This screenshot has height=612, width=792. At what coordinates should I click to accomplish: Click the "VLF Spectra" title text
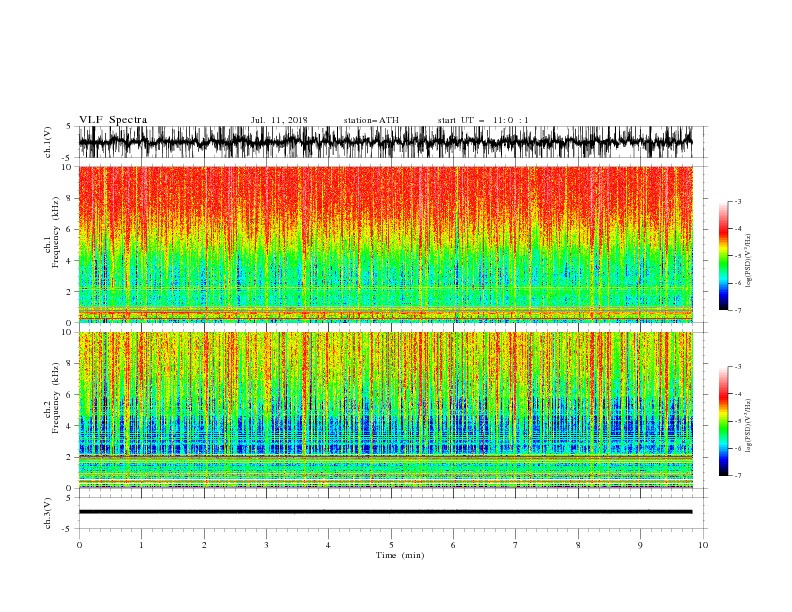pyautogui.click(x=113, y=120)
